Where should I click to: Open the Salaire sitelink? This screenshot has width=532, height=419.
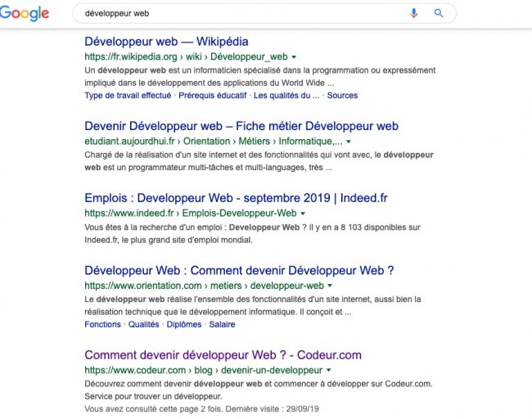[222, 324]
